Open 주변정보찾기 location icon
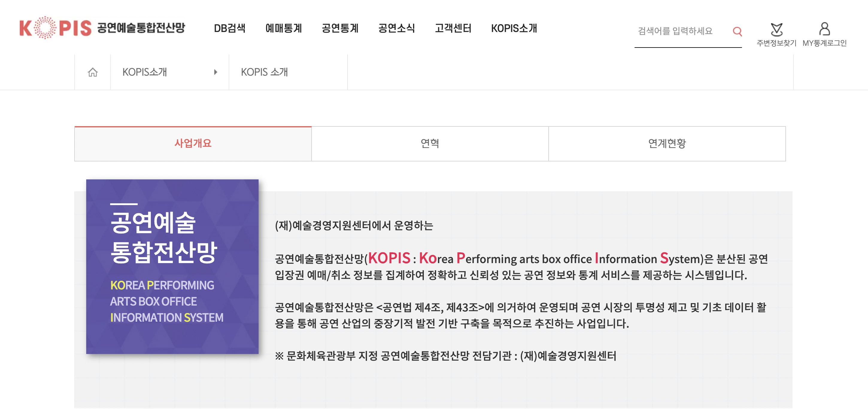The width and height of the screenshot is (868, 409). (776, 29)
